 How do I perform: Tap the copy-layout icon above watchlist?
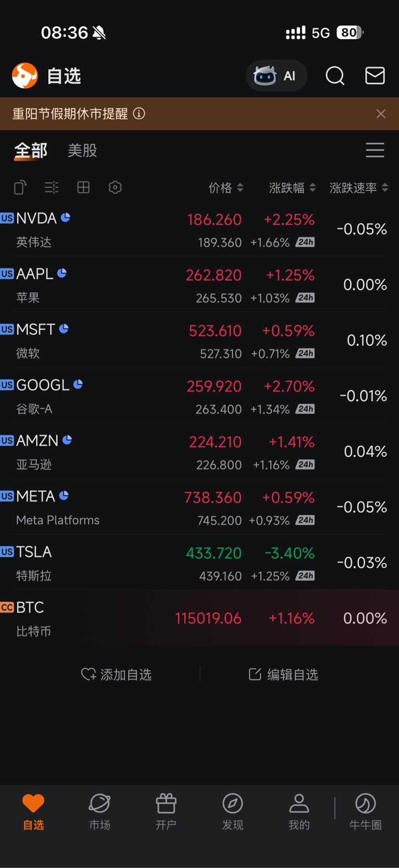pyautogui.click(x=20, y=187)
